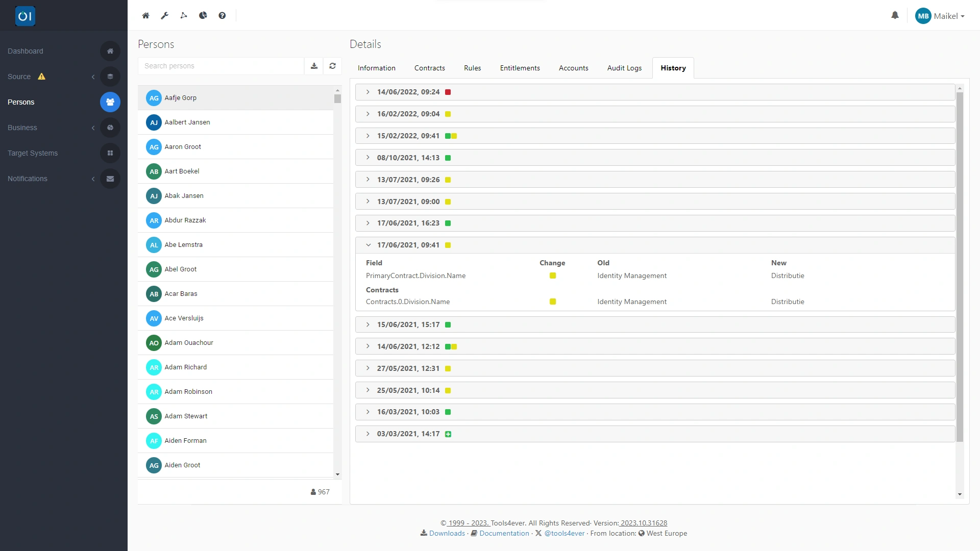Open Dashboard in the sidebar
Screen dimensions: 980x551
(26, 51)
